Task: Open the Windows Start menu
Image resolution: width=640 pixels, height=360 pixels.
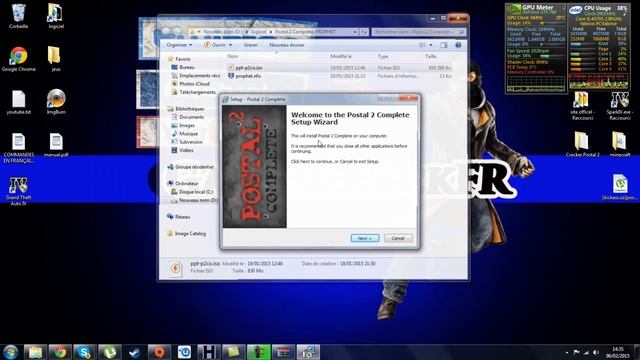Action: pos(10,352)
